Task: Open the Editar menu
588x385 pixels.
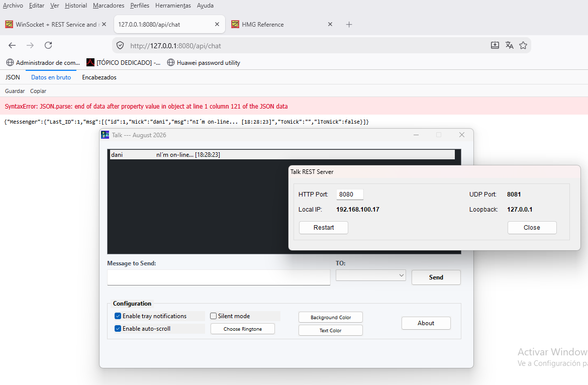Action: pyautogui.click(x=37, y=6)
